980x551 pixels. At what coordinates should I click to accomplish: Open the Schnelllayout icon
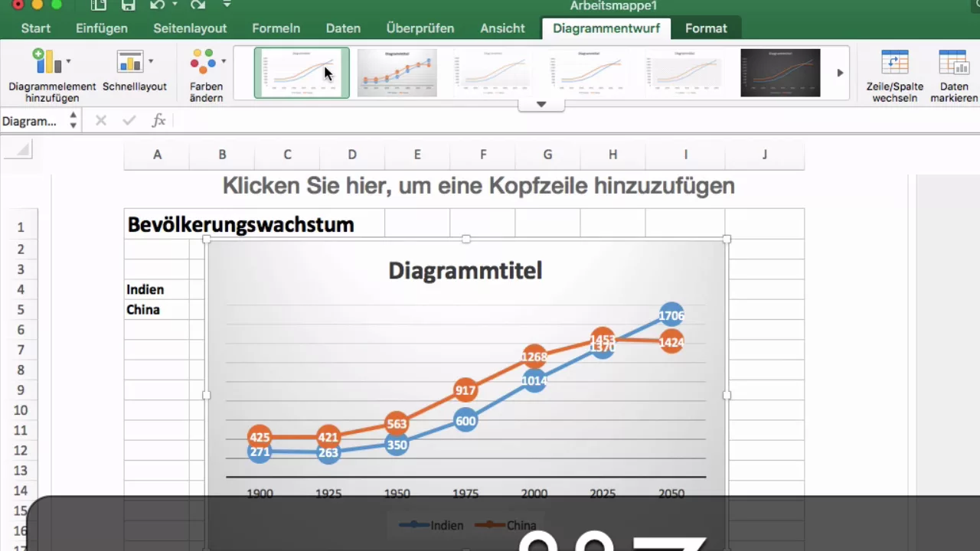tap(129, 62)
